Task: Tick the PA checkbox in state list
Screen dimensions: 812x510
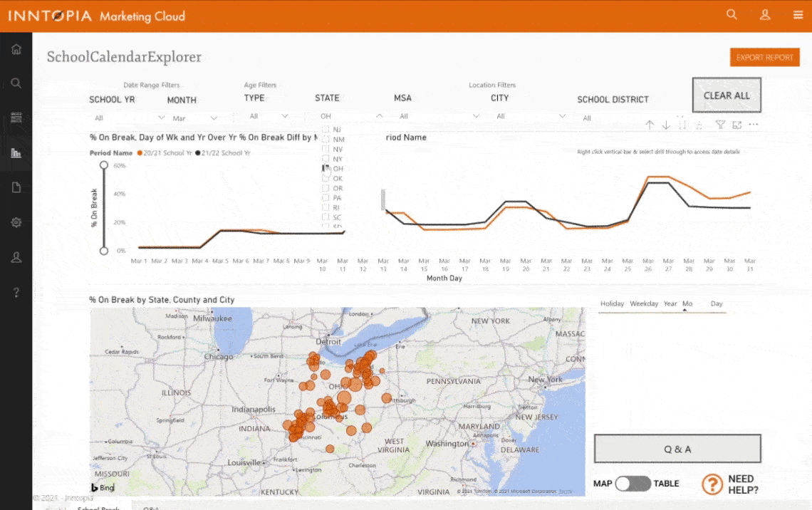Action: (x=326, y=197)
